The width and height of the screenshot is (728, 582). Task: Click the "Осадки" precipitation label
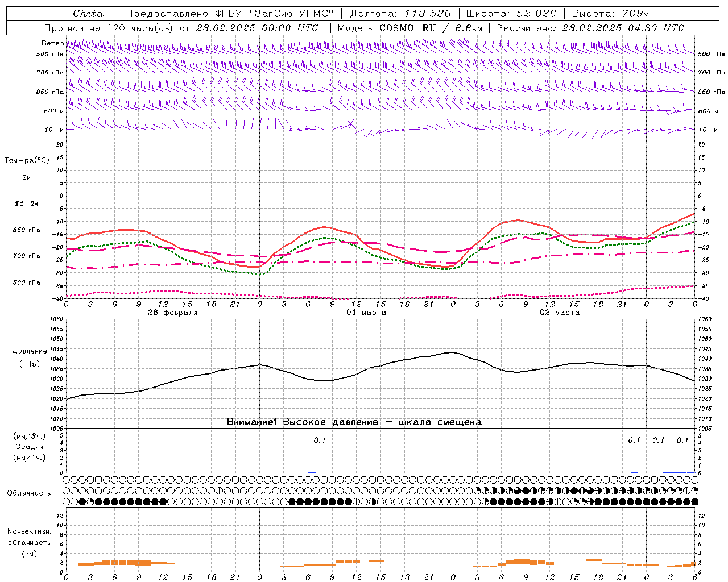pyautogui.click(x=30, y=447)
